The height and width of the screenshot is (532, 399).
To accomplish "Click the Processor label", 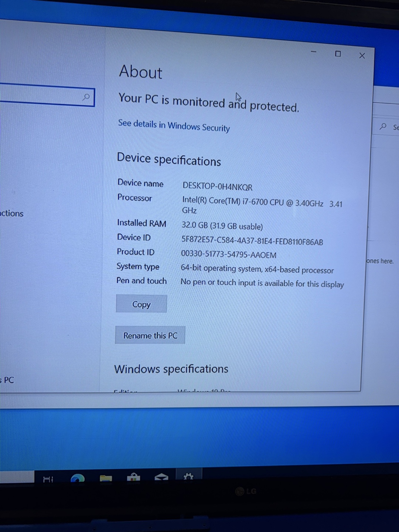I will tap(134, 198).
